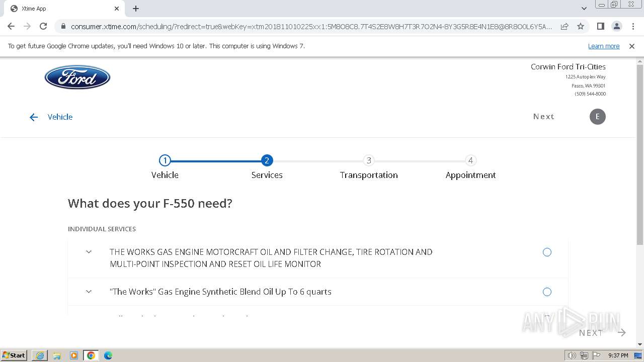Open Chrome profile icon
644x362 pixels.
coord(616,26)
